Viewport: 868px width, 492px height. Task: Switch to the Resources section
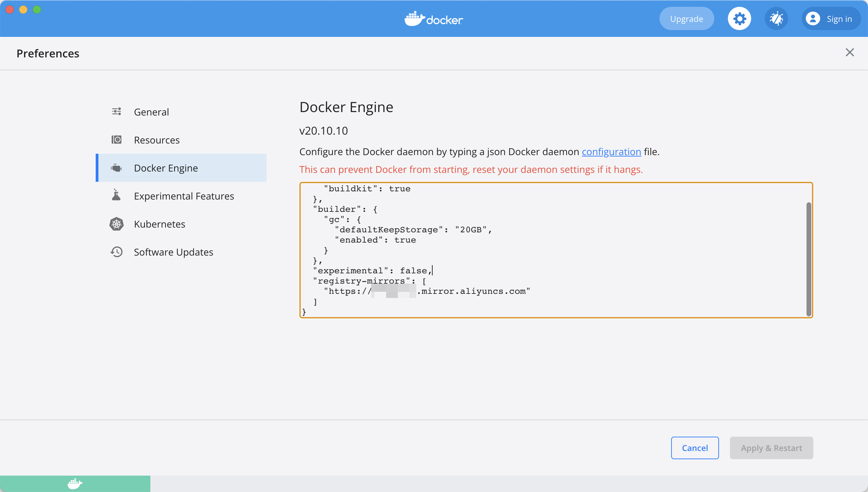click(x=157, y=140)
